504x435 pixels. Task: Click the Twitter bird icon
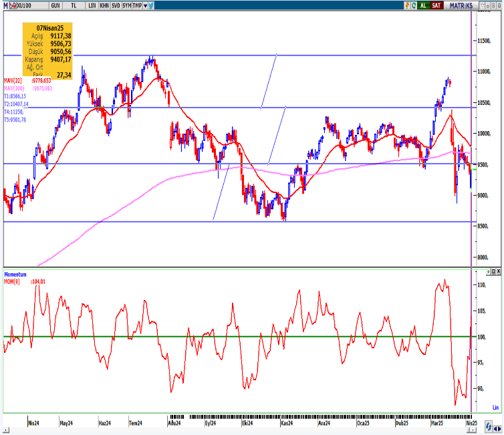[151, 5]
